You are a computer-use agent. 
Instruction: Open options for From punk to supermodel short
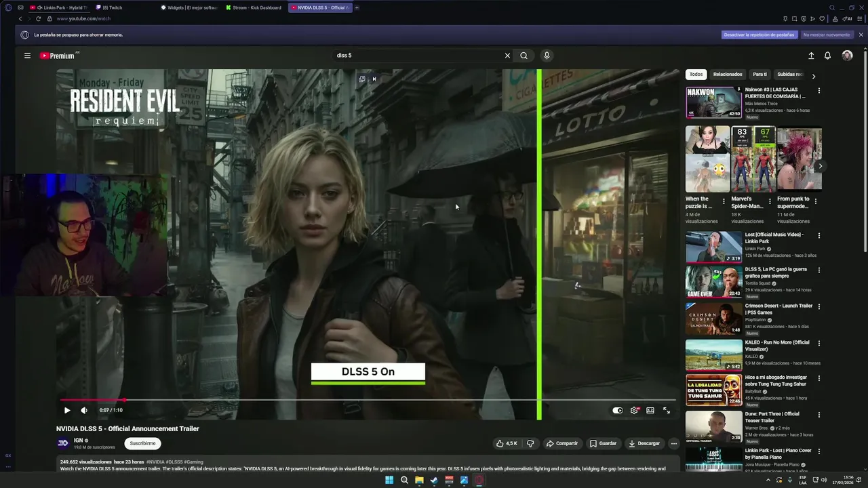(815, 201)
